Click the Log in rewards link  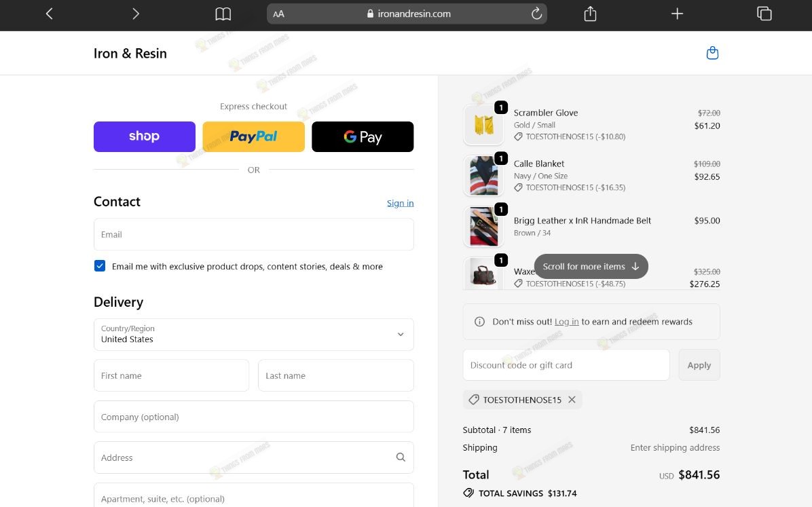[x=566, y=322]
